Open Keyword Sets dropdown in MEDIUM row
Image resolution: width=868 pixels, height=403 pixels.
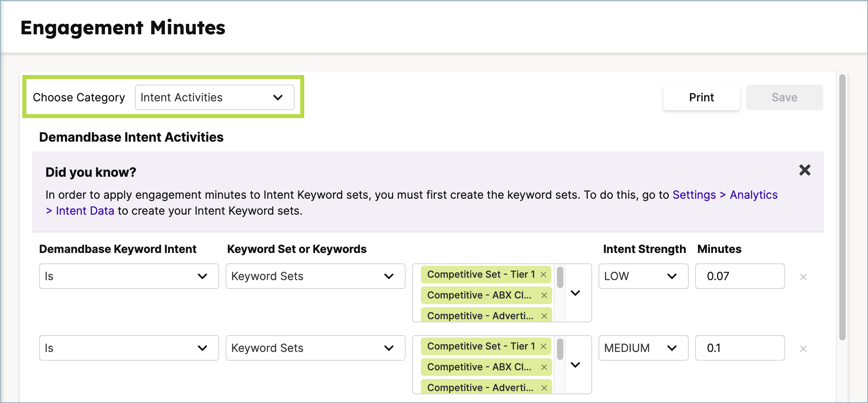pyautogui.click(x=315, y=348)
